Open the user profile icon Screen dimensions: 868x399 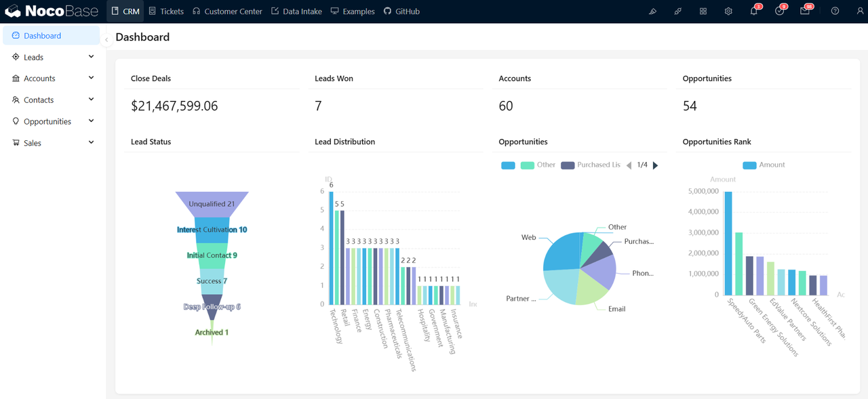[x=860, y=12]
